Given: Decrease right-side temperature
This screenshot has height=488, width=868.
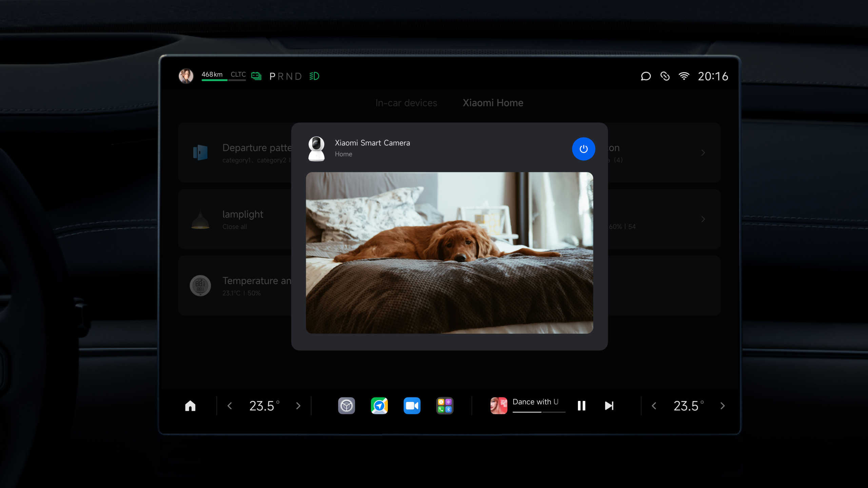Looking at the screenshot, I should pos(654,406).
